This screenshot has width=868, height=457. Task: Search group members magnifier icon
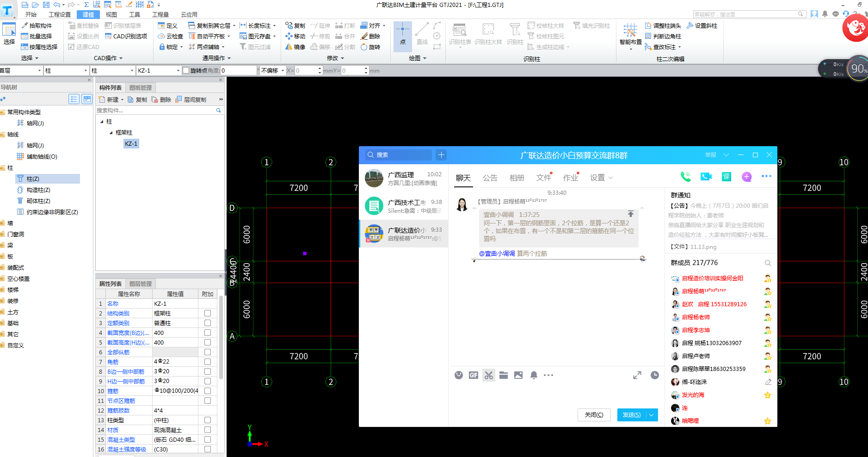[768, 263]
